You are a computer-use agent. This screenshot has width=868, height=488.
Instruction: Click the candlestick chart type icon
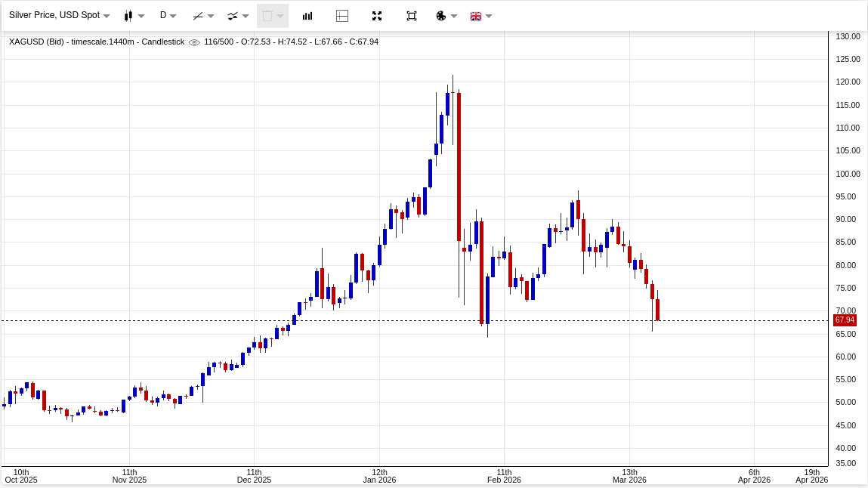(128, 16)
